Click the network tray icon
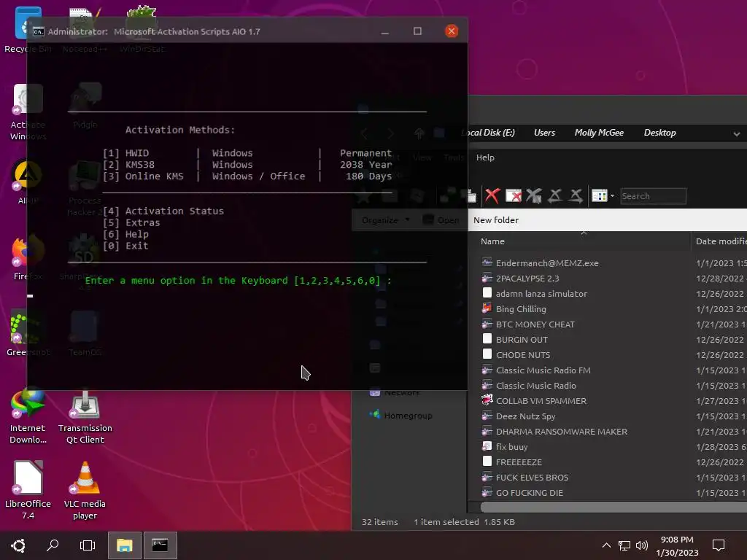 click(624, 545)
